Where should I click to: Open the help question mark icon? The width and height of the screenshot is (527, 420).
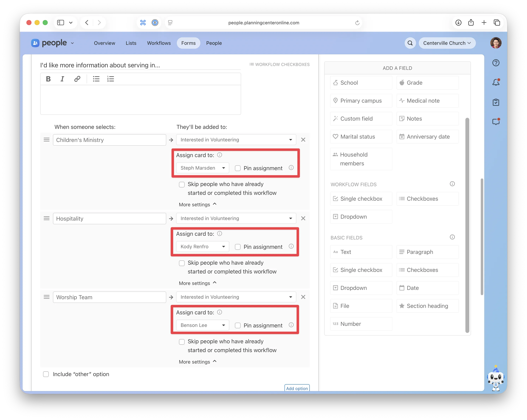(496, 63)
